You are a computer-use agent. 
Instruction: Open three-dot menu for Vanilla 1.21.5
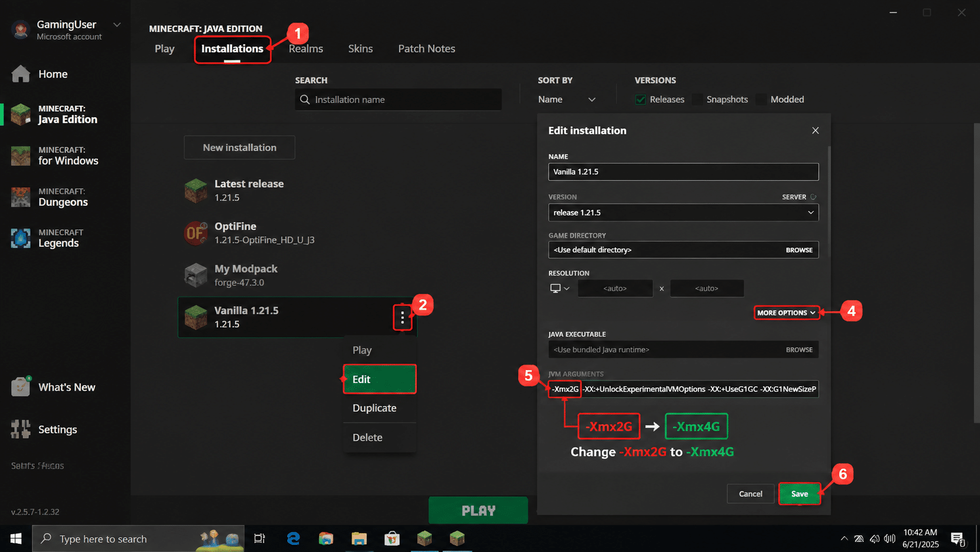point(402,317)
